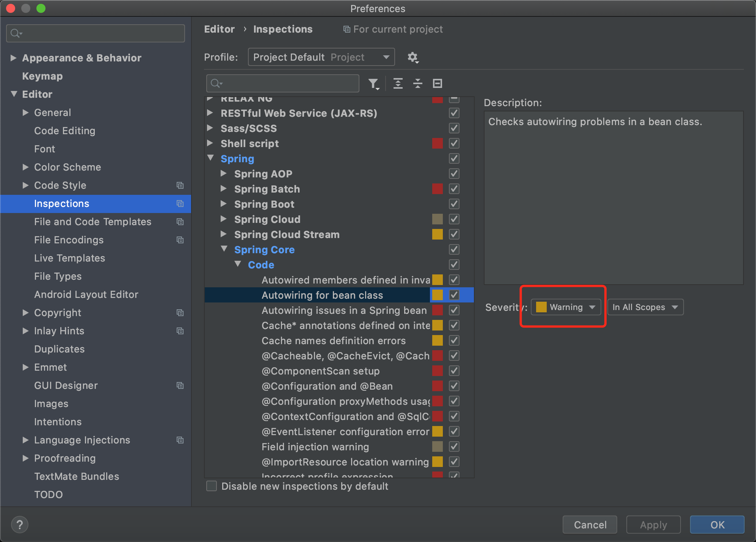The height and width of the screenshot is (542, 756).
Task: Click project-level icon beside Code Style
Action: (180, 185)
